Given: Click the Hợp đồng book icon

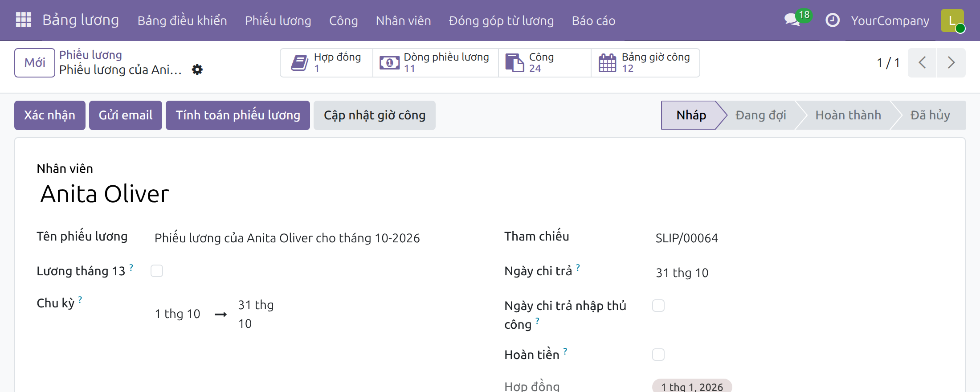Looking at the screenshot, I should [x=299, y=63].
